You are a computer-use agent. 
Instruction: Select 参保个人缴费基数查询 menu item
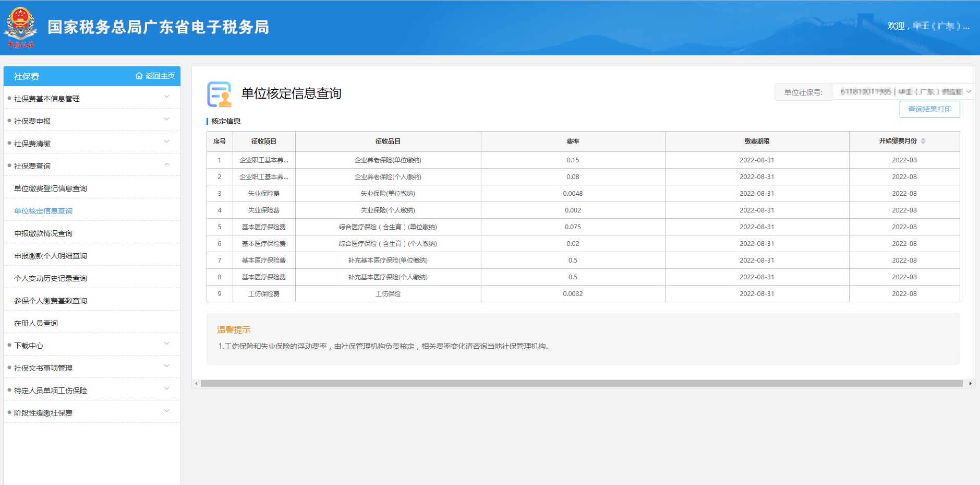coord(51,301)
